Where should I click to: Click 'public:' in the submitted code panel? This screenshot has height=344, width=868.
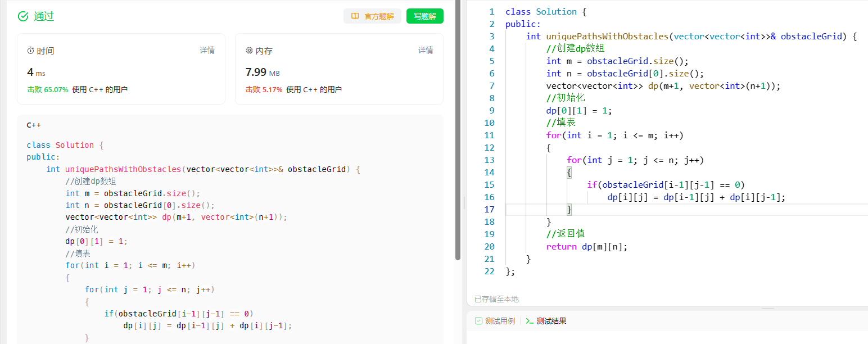[x=43, y=157]
